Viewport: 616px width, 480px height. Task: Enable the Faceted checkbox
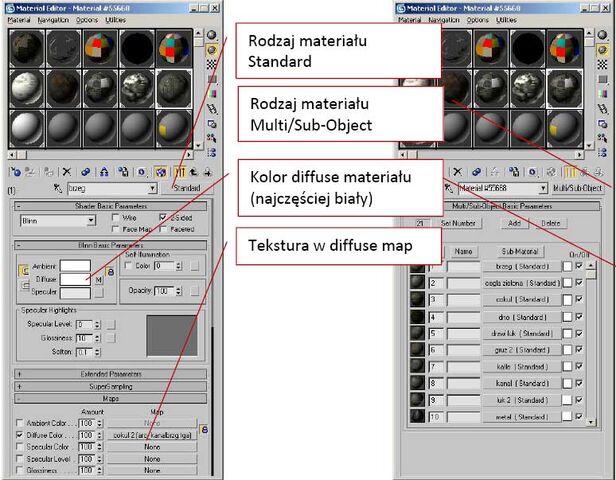163,229
